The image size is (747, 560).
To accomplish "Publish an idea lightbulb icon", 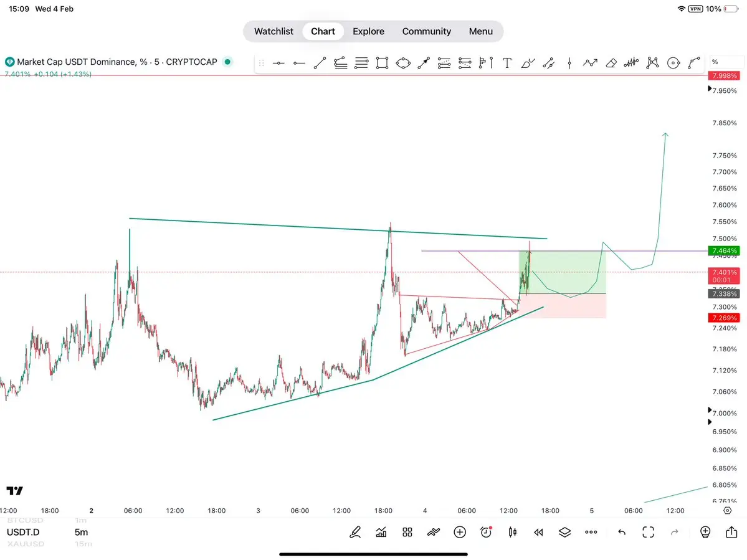I will coord(705,532).
